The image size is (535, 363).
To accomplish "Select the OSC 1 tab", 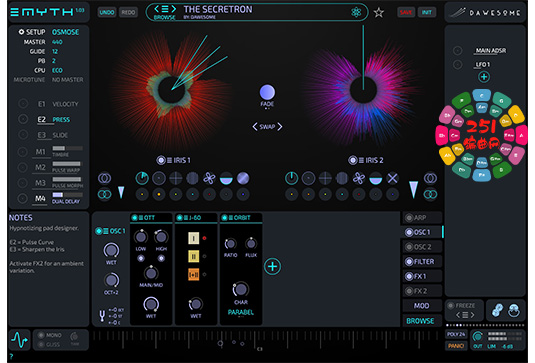I will coord(422,232).
